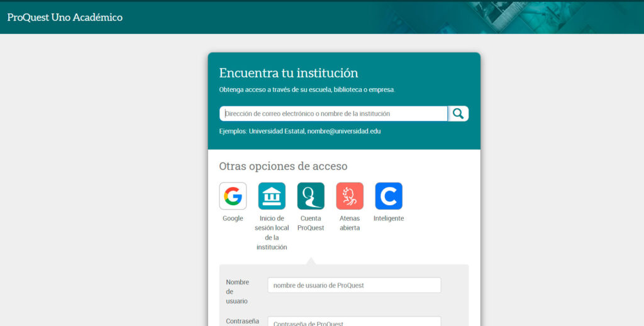Click the 'Inicio de sesión local de la institución' label

click(x=272, y=233)
